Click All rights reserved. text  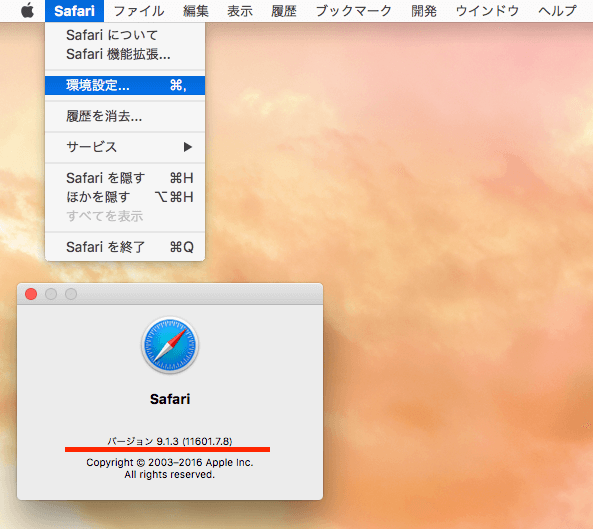(x=169, y=475)
